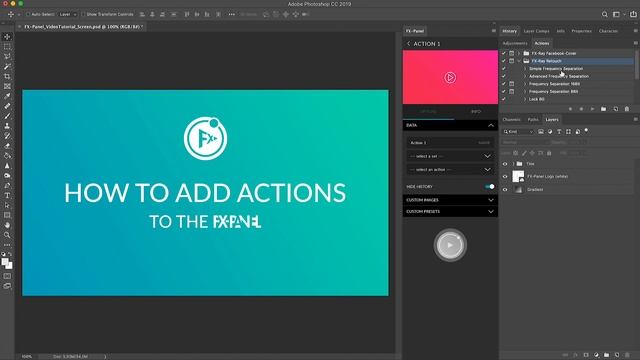Click the Actions panel play button
640x360 pixels.
592,109
